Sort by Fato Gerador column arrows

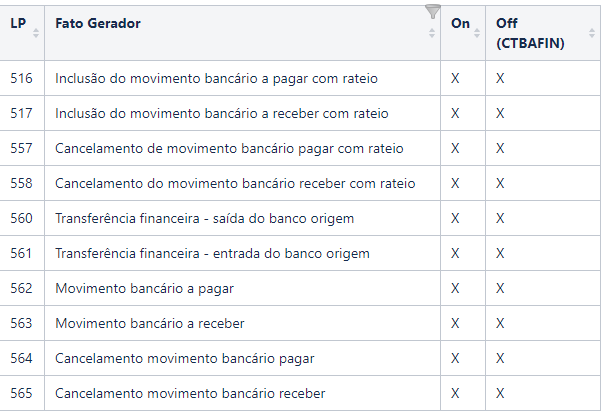432,33
